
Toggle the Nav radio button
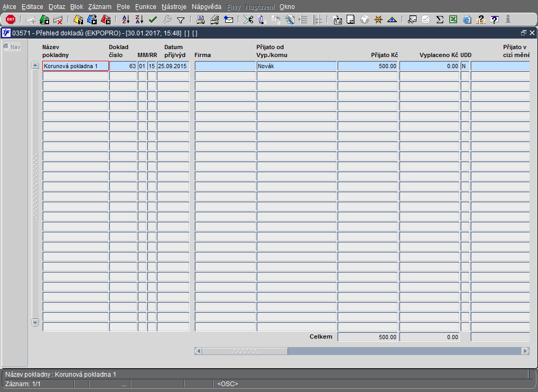click(6, 46)
